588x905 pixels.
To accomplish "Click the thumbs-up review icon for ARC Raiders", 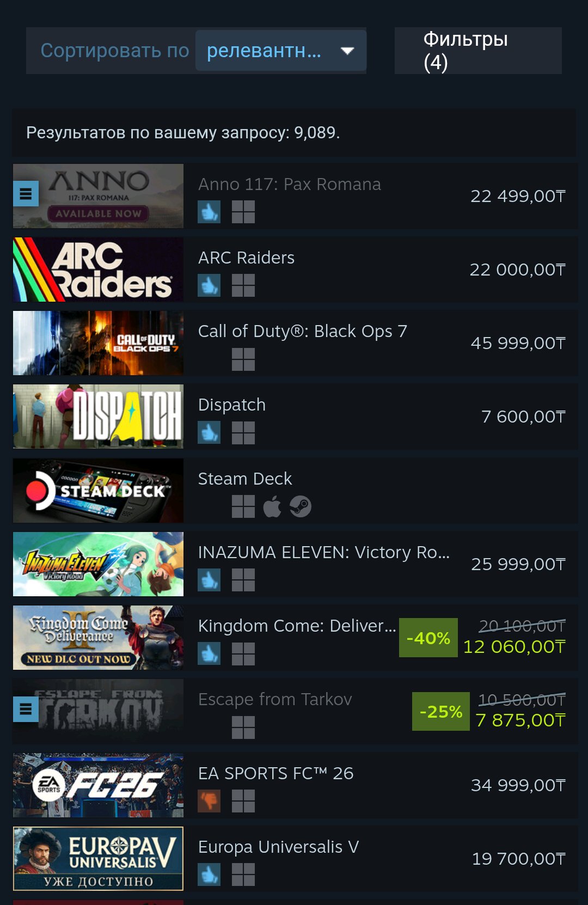I will (x=209, y=285).
